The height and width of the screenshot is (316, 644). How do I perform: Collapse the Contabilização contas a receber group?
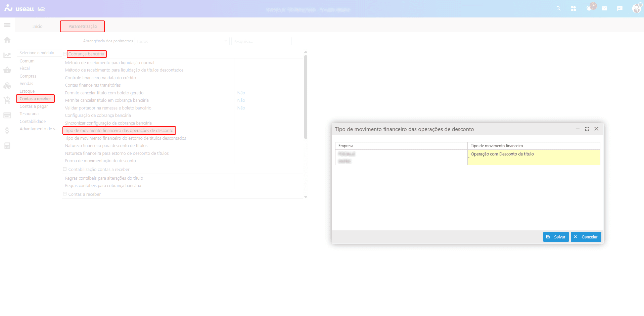(65, 169)
